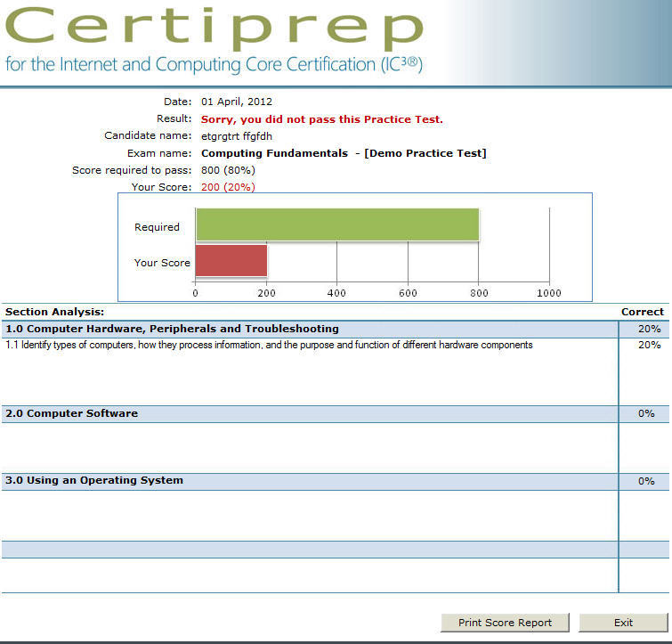Select section '3.0 Using an Operating System'
The height and width of the screenshot is (644, 672).
(x=310, y=481)
